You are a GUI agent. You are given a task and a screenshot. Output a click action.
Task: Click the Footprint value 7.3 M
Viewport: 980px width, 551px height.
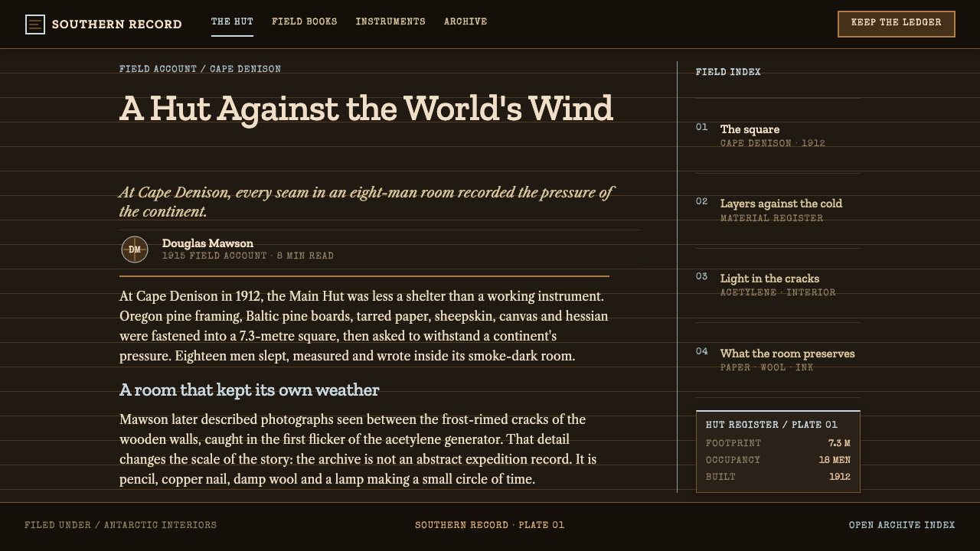839,443
